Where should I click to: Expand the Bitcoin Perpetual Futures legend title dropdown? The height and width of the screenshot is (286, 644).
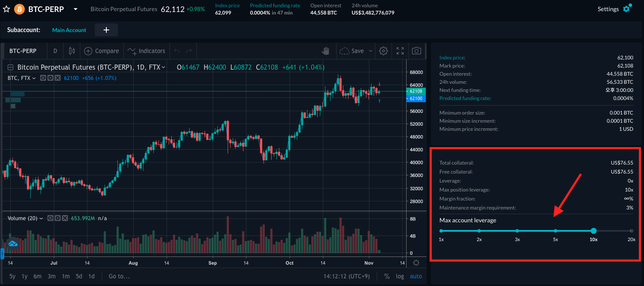[164, 68]
